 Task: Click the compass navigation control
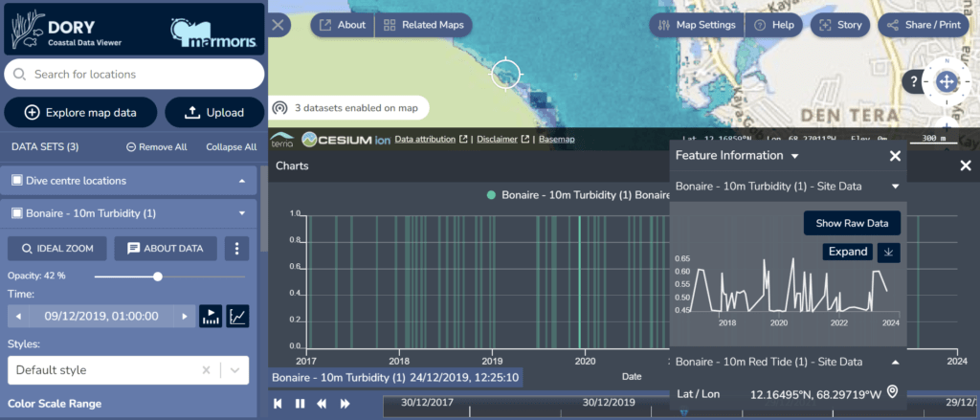tap(946, 82)
